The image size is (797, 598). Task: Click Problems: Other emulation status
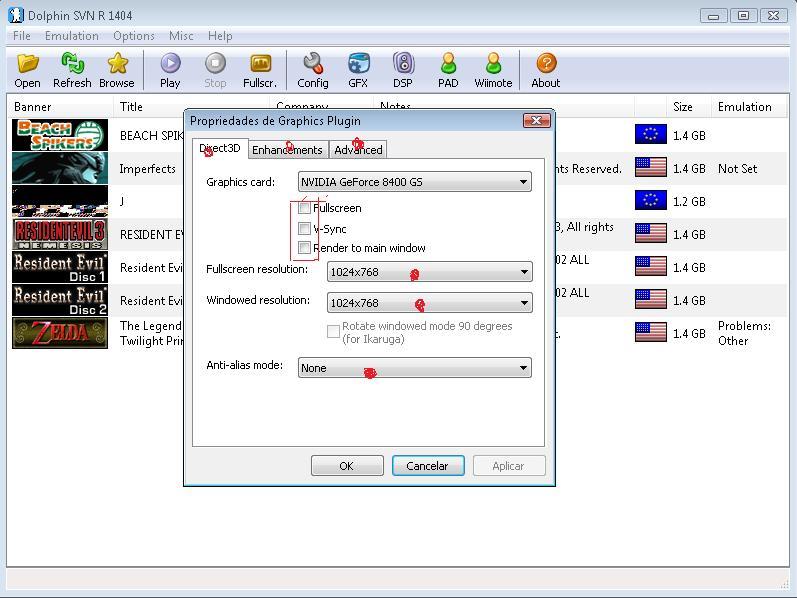pyautogui.click(x=745, y=333)
